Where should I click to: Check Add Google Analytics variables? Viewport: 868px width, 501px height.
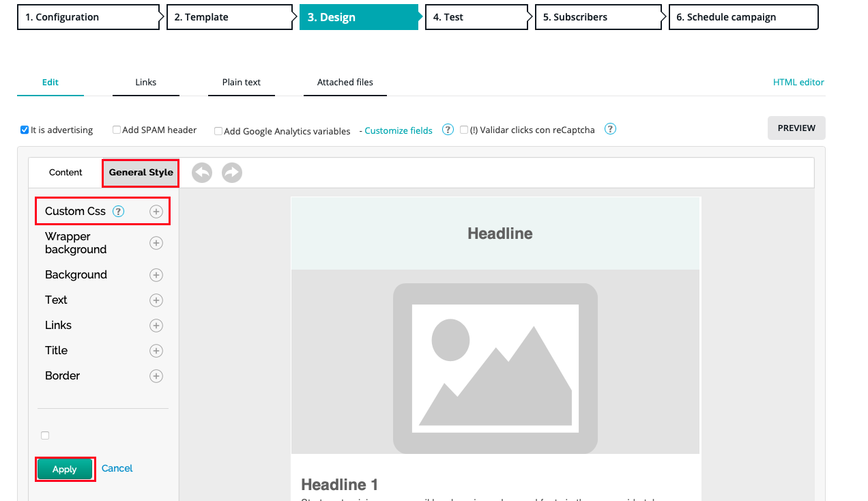(218, 131)
